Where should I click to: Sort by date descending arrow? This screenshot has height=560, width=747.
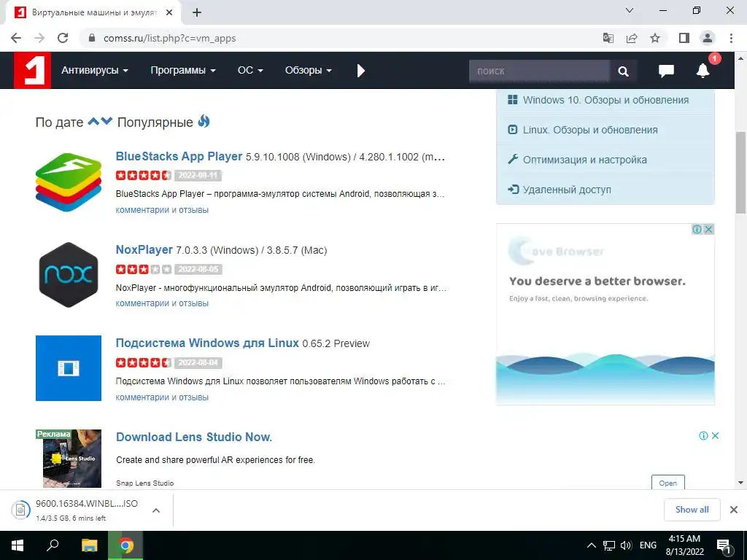tap(107, 122)
